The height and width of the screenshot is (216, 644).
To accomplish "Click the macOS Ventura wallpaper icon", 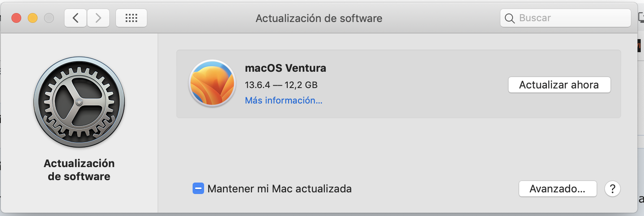I will click(x=212, y=83).
